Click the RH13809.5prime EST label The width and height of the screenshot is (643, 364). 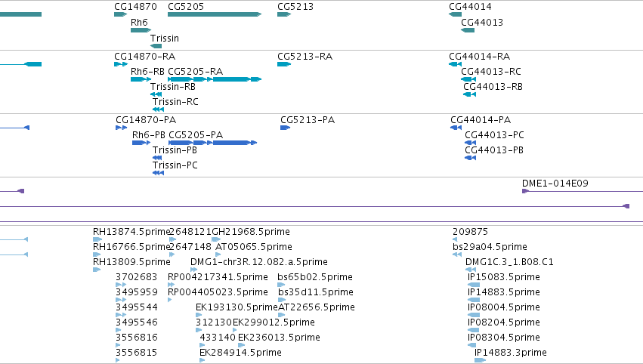point(131,262)
